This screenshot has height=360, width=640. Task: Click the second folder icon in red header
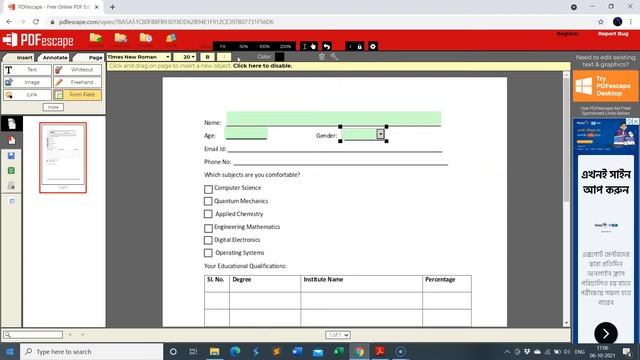click(121, 38)
